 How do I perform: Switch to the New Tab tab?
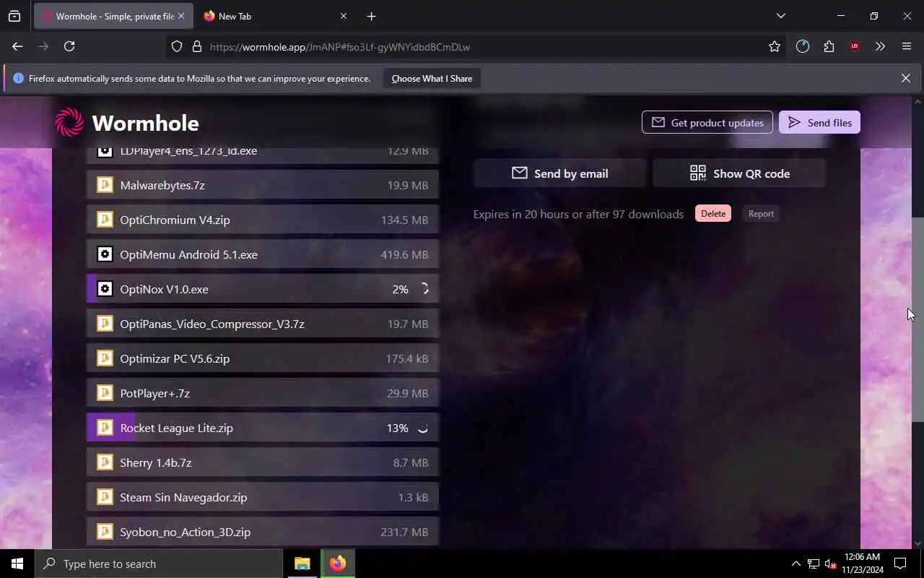tap(275, 16)
